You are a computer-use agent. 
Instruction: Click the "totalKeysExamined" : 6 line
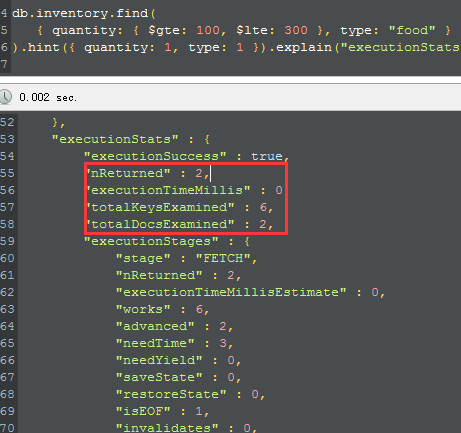point(180,207)
